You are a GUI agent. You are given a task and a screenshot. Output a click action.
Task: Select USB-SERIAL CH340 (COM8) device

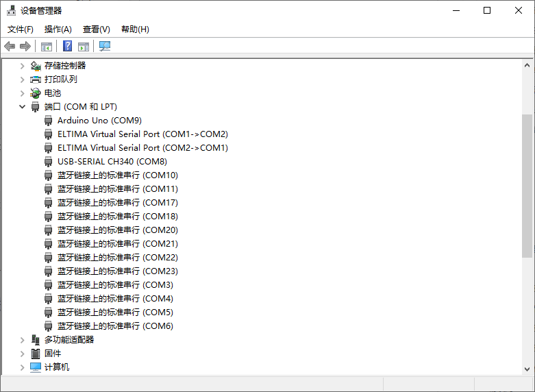click(x=112, y=162)
